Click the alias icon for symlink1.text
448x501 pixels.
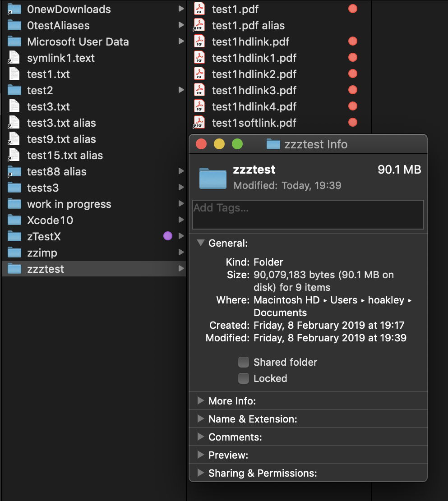[x=14, y=58]
